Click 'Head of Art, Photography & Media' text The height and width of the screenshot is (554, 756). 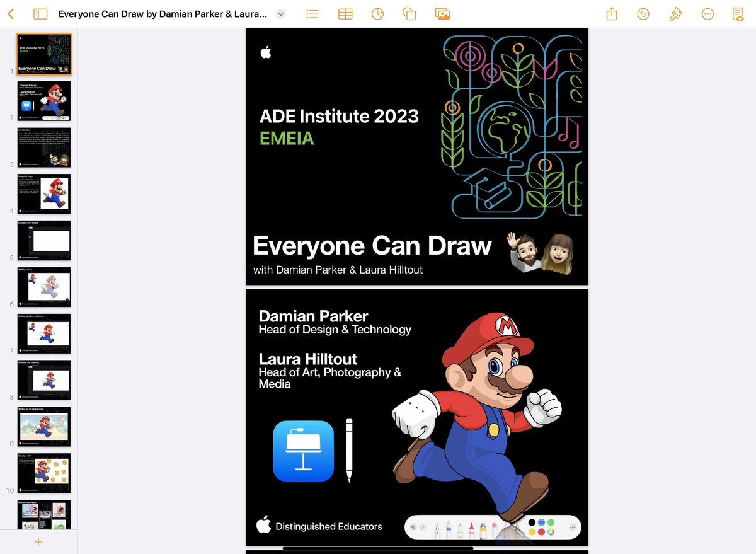pos(330,378)
